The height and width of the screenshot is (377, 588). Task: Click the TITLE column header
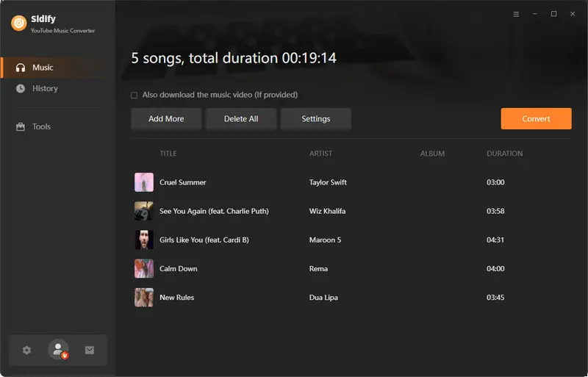click(168, 154)
